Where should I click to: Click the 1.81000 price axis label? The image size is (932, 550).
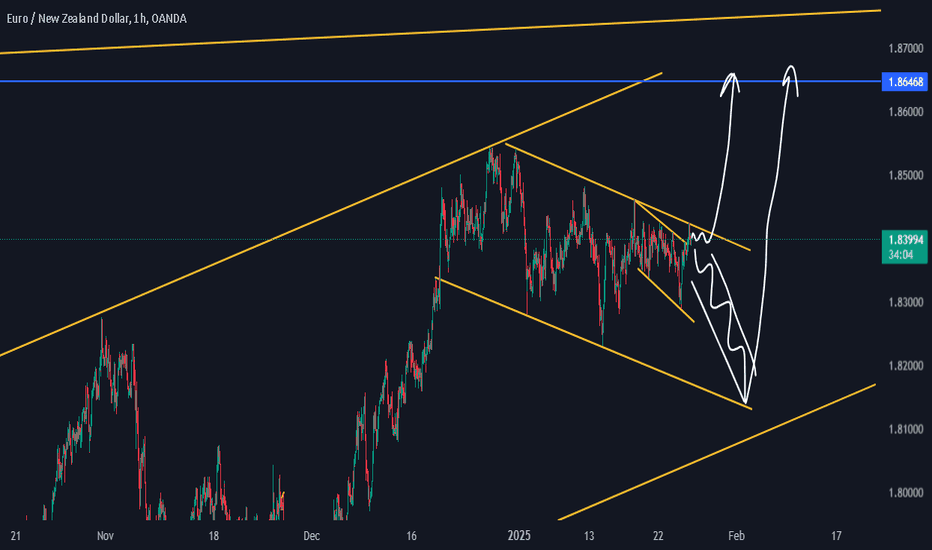(x=906, y=429)
